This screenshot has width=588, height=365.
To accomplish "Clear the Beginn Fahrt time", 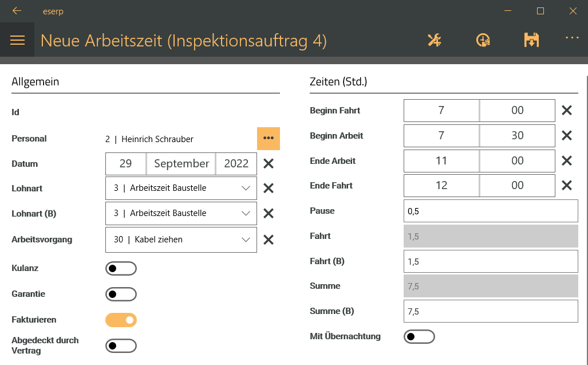I will 567,110.
